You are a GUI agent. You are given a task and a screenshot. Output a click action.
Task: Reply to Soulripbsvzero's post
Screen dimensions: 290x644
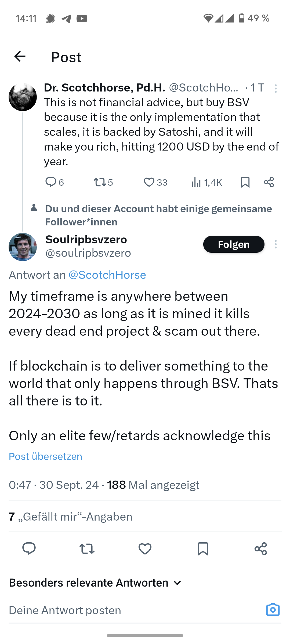[x=29, y=549]
